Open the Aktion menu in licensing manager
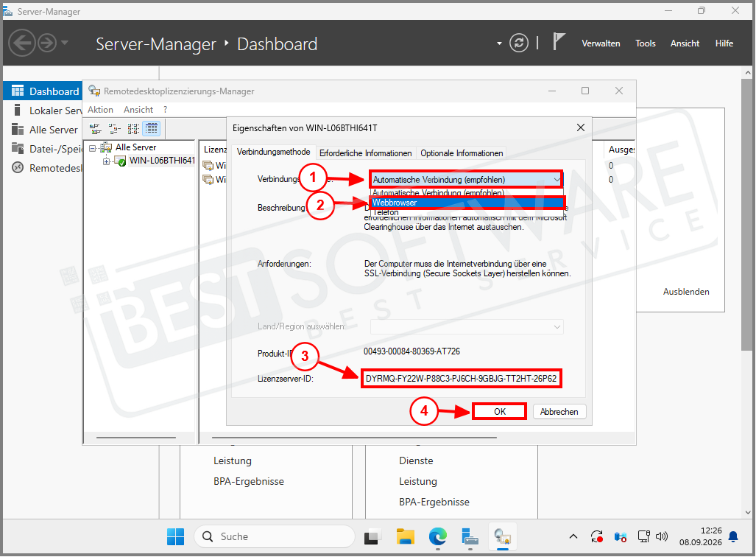Image resolution: width=756 pixels, height=557 pixels. click(100, 110)
